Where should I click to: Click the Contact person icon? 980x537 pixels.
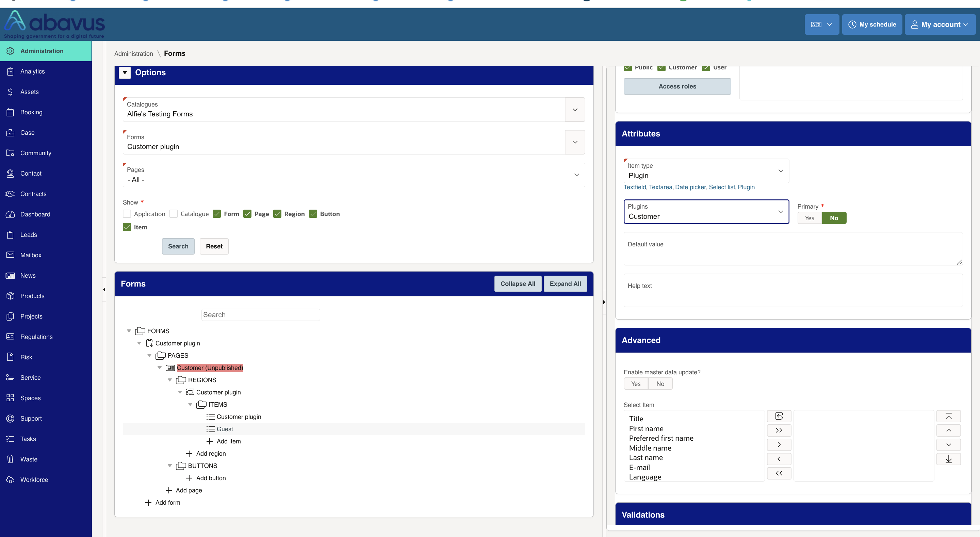coord(10,174)
